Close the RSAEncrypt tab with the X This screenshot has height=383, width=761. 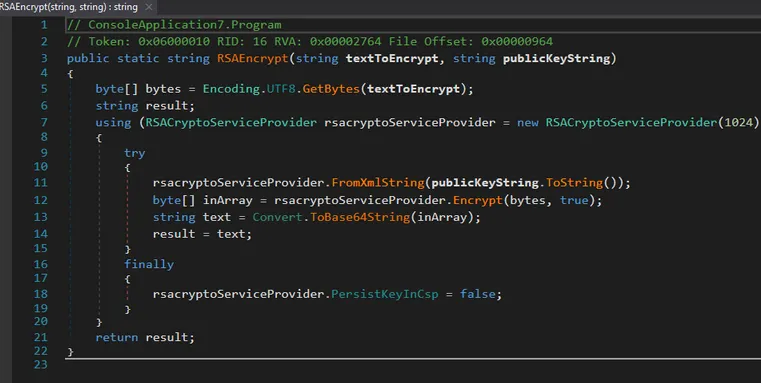[x=149, y=7]
